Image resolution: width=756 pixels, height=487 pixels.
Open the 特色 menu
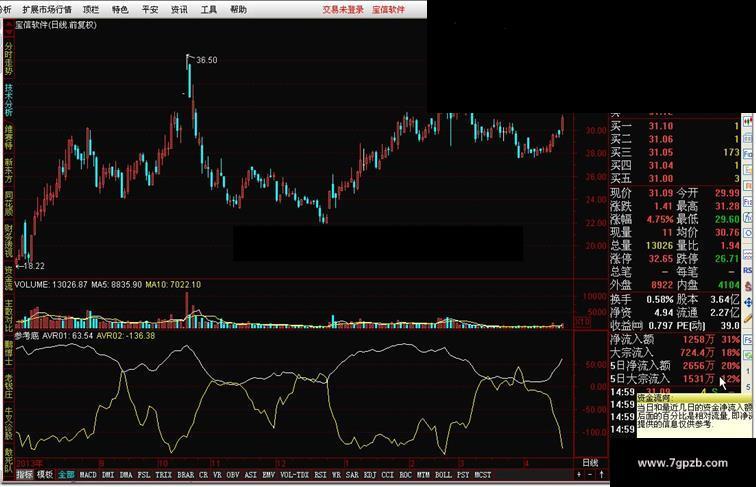click(120, 9)
